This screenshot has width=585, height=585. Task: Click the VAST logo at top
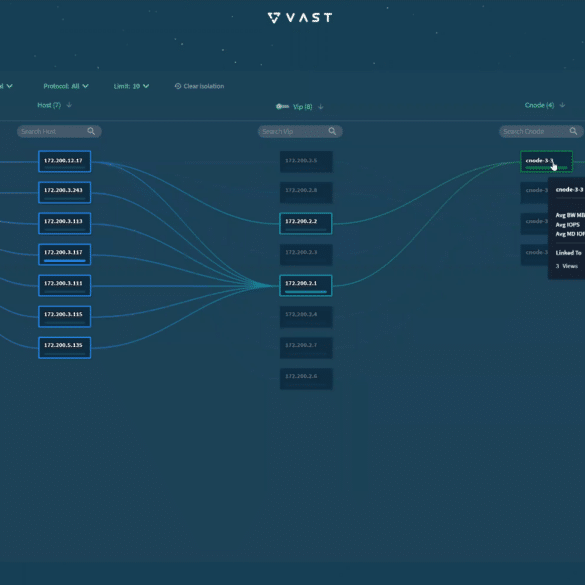point(300,18)
